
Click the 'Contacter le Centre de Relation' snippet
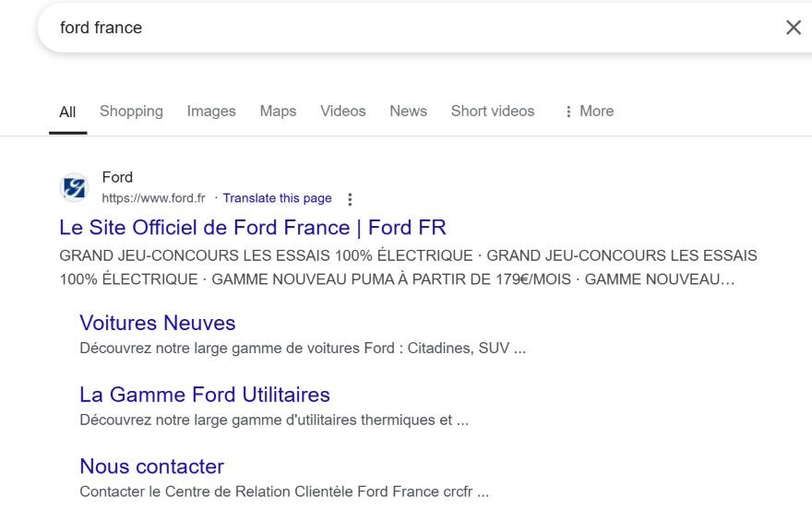click(284, 491)
